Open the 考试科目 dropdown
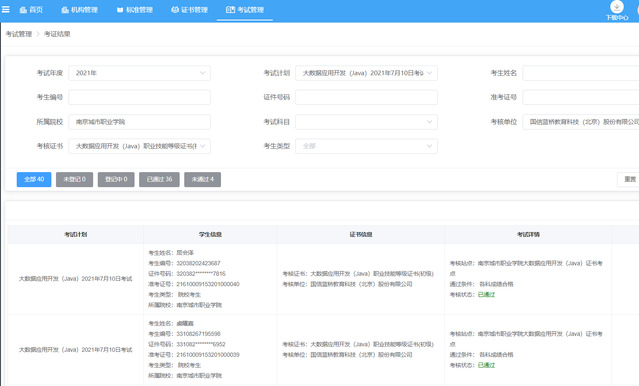The height and width of the screenshot is (386, 639). [x=366, y=122]
